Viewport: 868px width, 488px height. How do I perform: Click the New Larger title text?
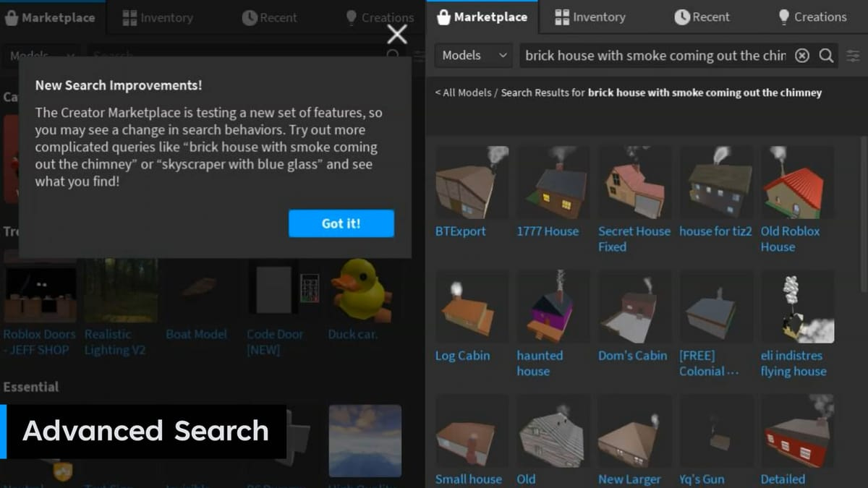click(629, 479)
